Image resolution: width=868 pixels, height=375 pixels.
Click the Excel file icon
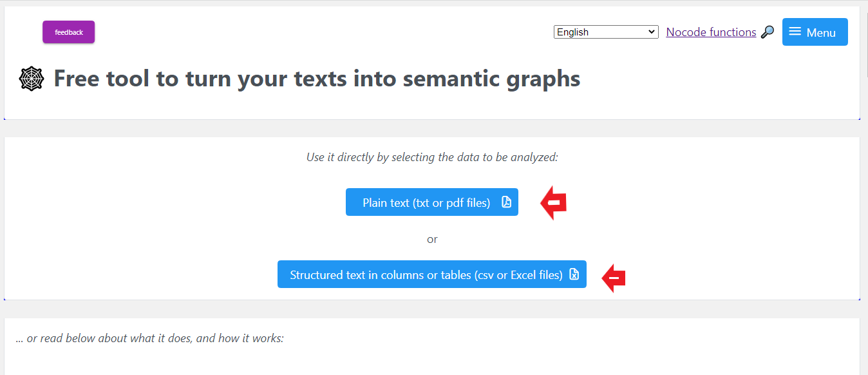574,274
